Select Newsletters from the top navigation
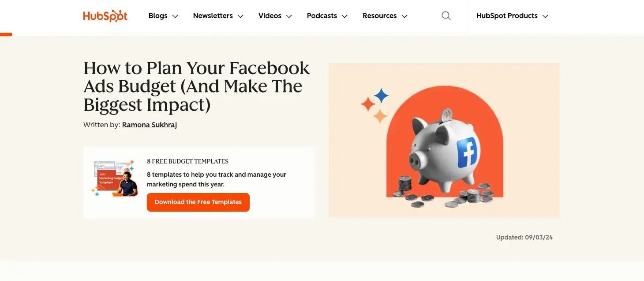Image resolution: width=644 pixels, height=281 pixels. (213, 15)
